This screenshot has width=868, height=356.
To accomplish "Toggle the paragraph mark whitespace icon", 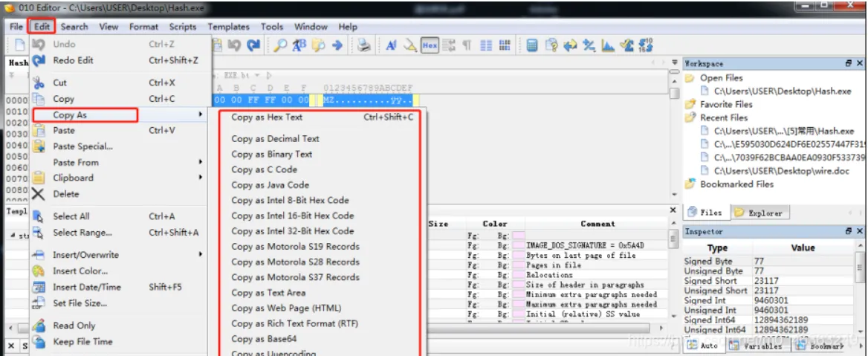I will click(x=467, y=46).
